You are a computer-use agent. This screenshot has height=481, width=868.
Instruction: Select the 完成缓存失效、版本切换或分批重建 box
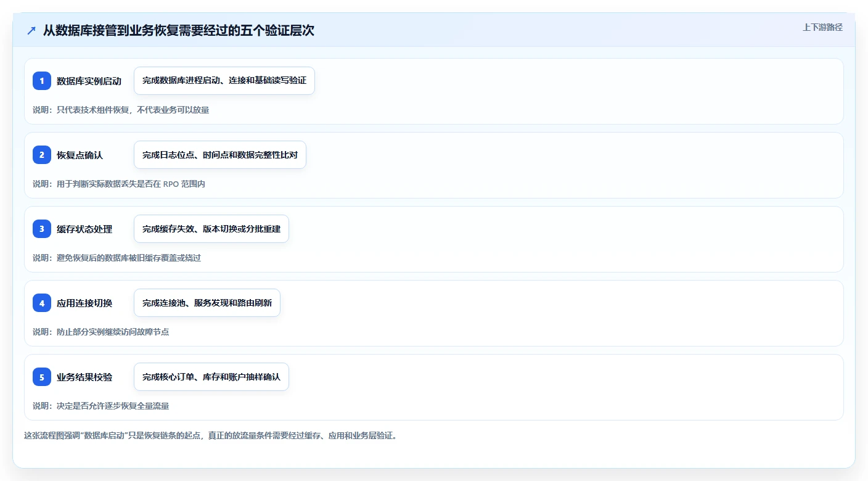point(211,229)
